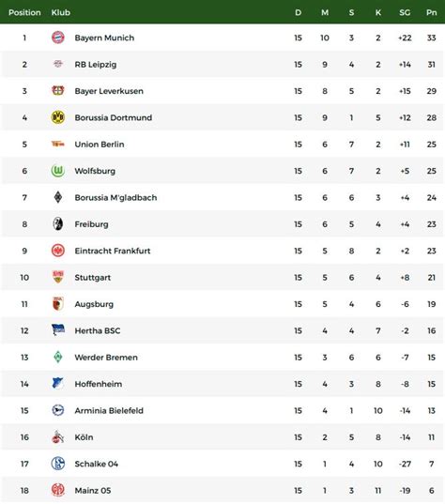Click the Borussia Dortmund BVB crest
Image resolution: width=445 pixels, height=504 pixels.
click(58, 117)
